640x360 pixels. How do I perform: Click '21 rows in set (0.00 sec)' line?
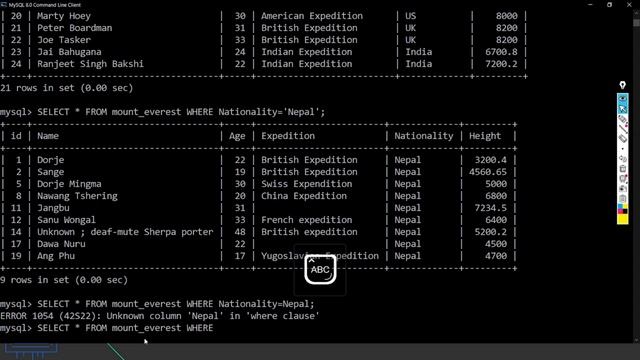(x=67, y=88)
